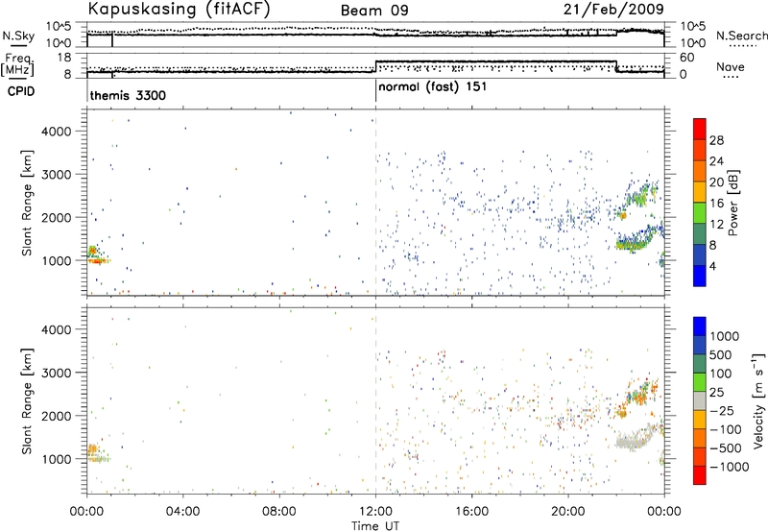Click the CPID change marker before 'normal (fast)'
Image resolution: width=768 pixels, height=532 pixels.
click(375, 90)
